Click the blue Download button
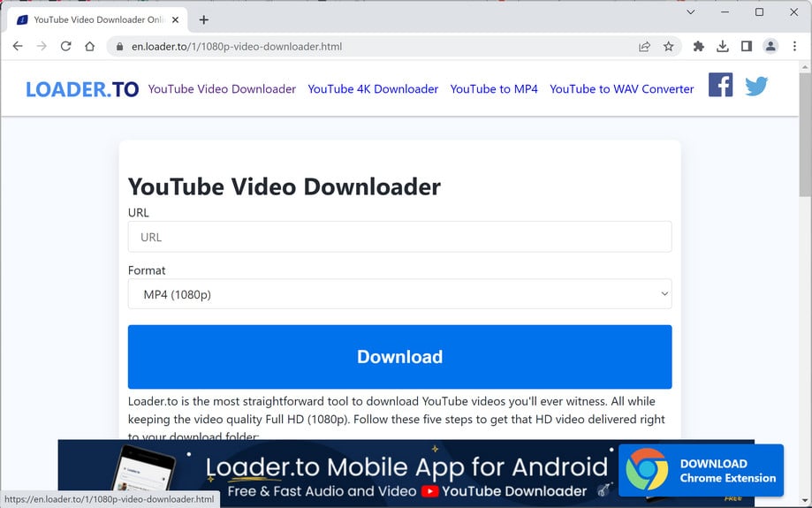 pos(399,357)
